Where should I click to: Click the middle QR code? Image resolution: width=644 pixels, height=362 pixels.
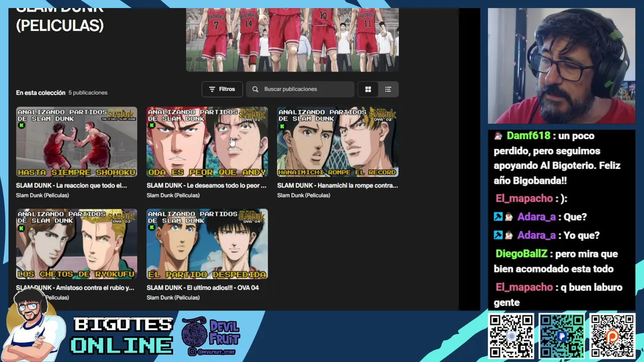tap(561, 336)
